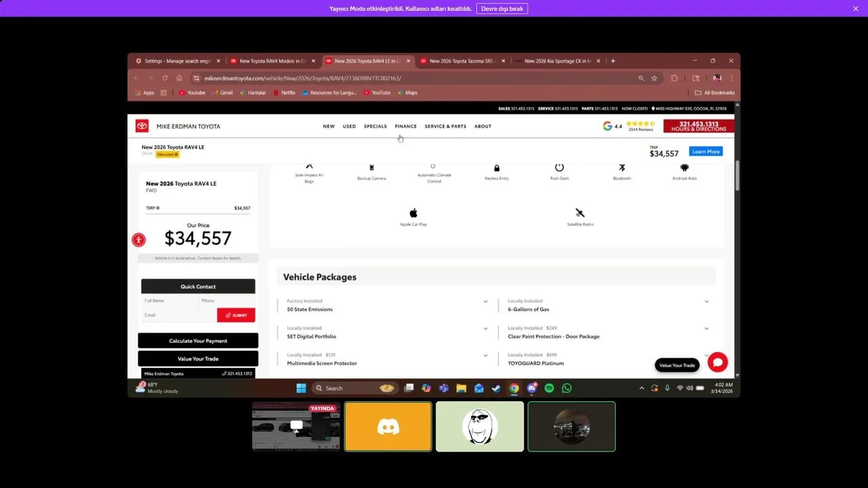Open the All Bookmarks folder

click(715, 93)
